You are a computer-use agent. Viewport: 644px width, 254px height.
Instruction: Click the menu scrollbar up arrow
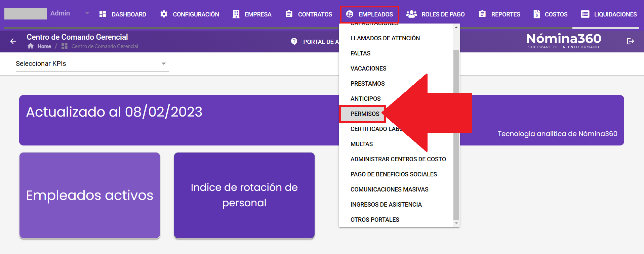pos(456,27)
